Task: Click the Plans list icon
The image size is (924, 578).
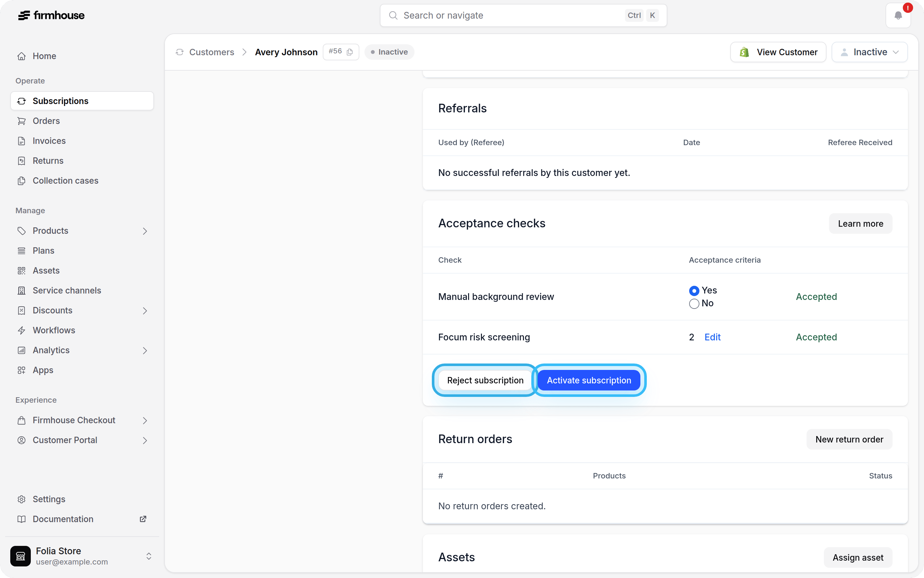Action: point(21,251)
